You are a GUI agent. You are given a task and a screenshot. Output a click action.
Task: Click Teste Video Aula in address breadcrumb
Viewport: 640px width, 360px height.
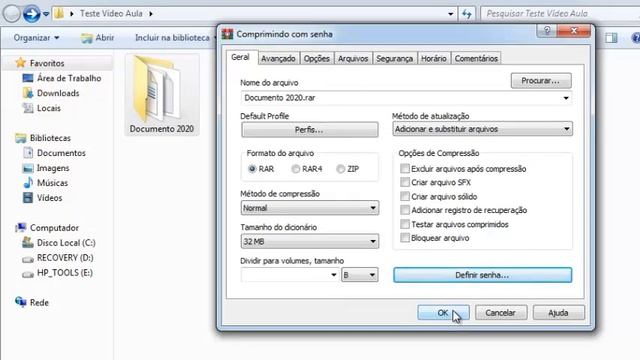[x=111, y=13]
